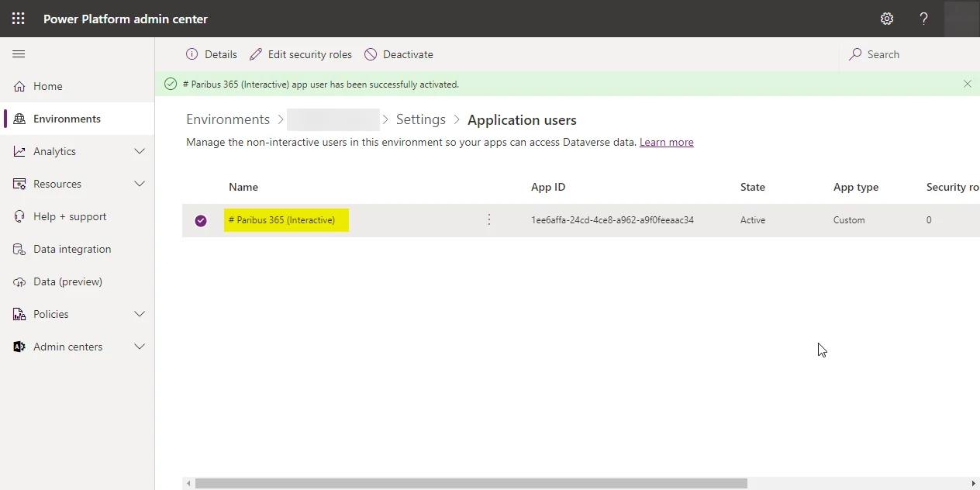Image resolution: width=980 pixels, height=490 pixels.
Task: Open the app launcher waffle menu
Action: [19, 19]
